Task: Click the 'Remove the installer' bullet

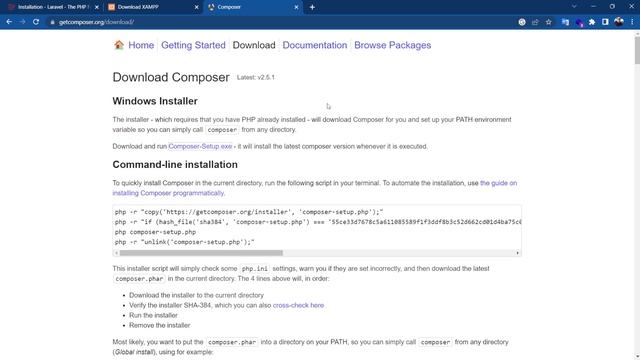Action: coord(160,325)
